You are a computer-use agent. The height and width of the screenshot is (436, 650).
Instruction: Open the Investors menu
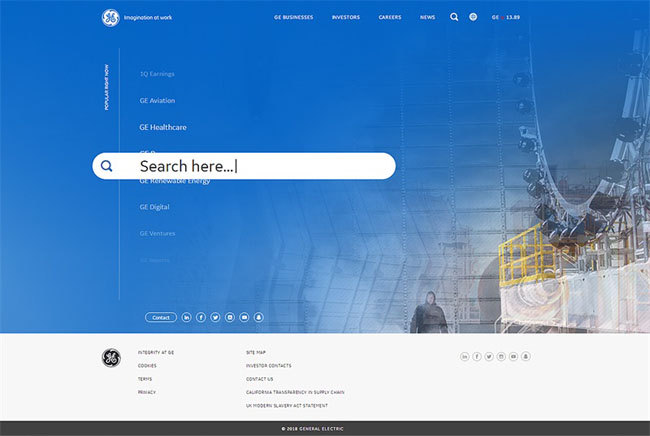tap(346, 17)
